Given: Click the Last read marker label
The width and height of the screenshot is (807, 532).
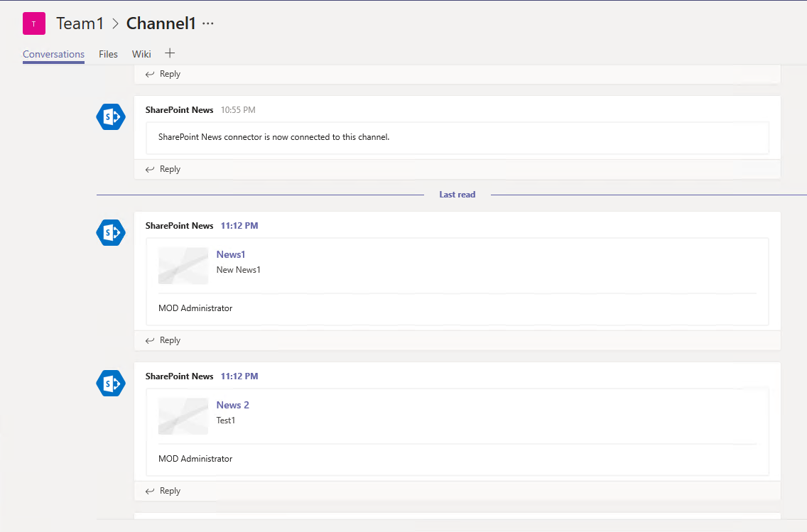Looking at the screenshot, I should (457, 195).
